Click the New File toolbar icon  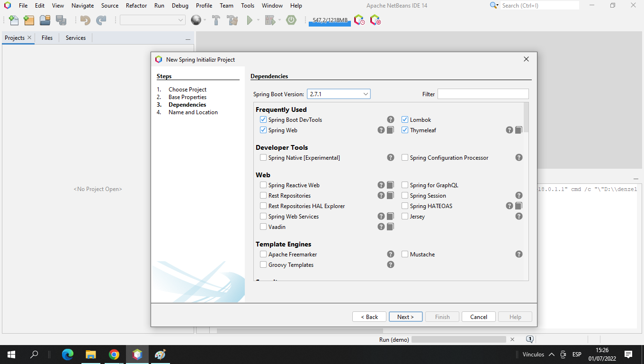click(14, 20)
